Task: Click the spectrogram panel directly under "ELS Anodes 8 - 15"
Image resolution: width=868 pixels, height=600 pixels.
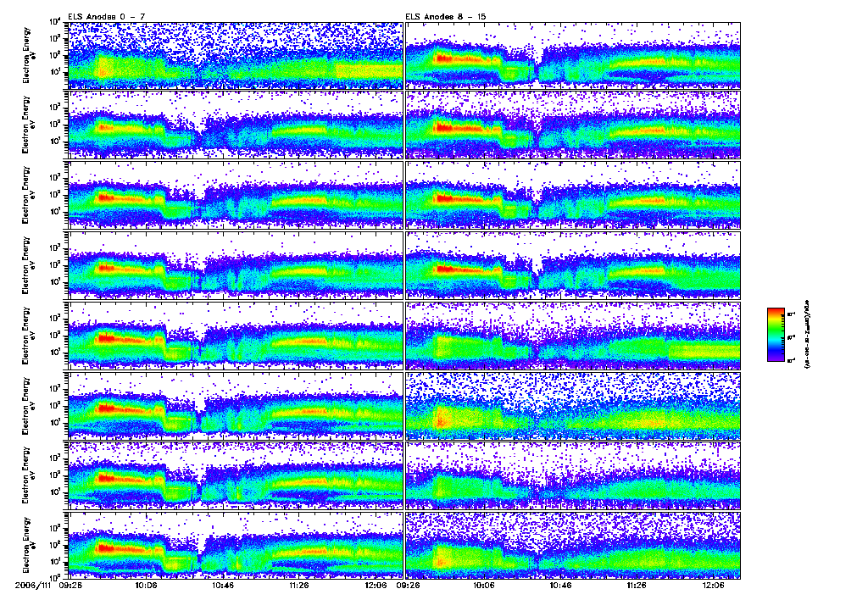Action: 573,55
